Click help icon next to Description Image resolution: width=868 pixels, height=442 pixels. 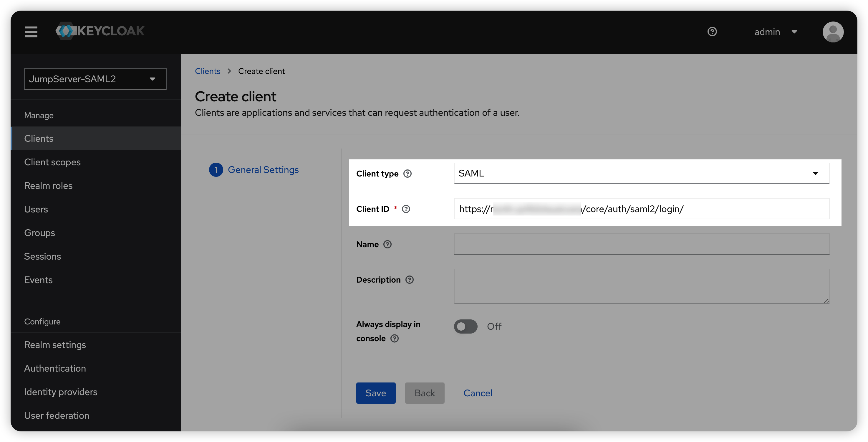point(409,280)
